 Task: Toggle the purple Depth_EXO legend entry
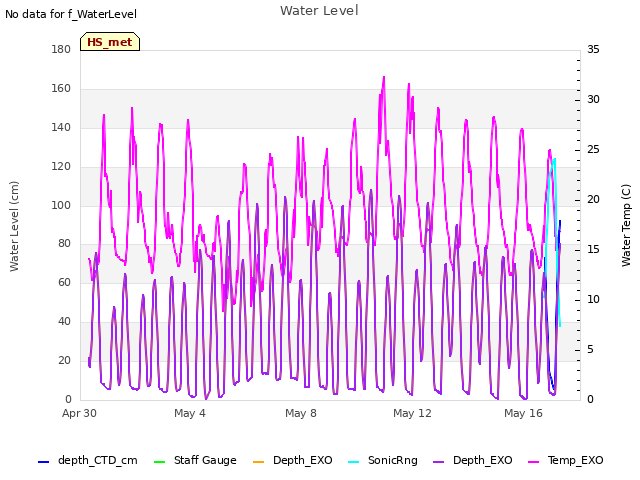pyautogui.click(x=473, y=461)
